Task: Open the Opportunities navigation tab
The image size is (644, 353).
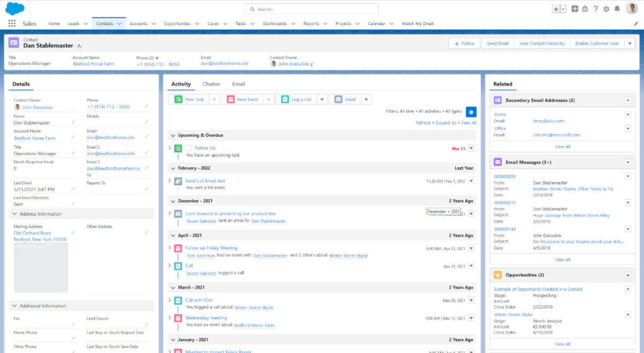Action: click(177, 23)
